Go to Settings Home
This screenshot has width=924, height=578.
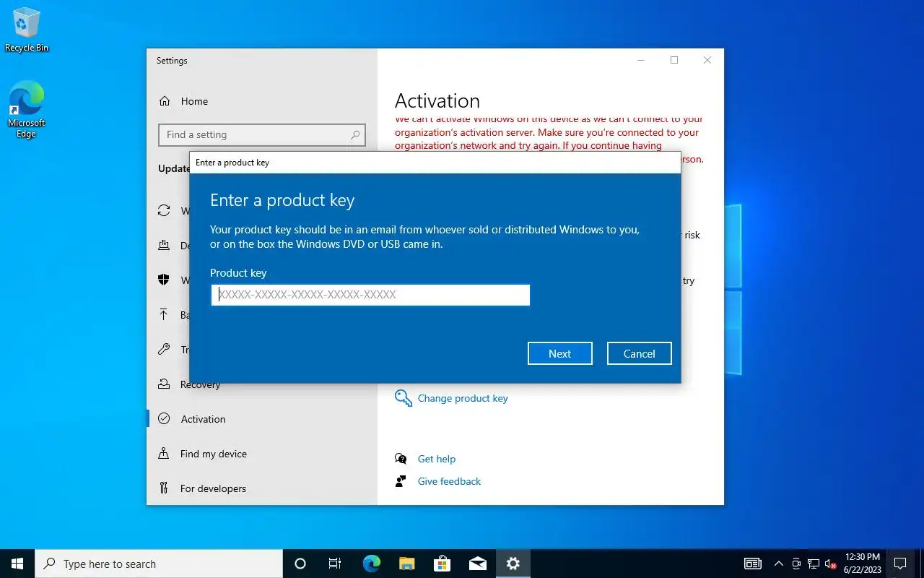[x=194, y=101]
